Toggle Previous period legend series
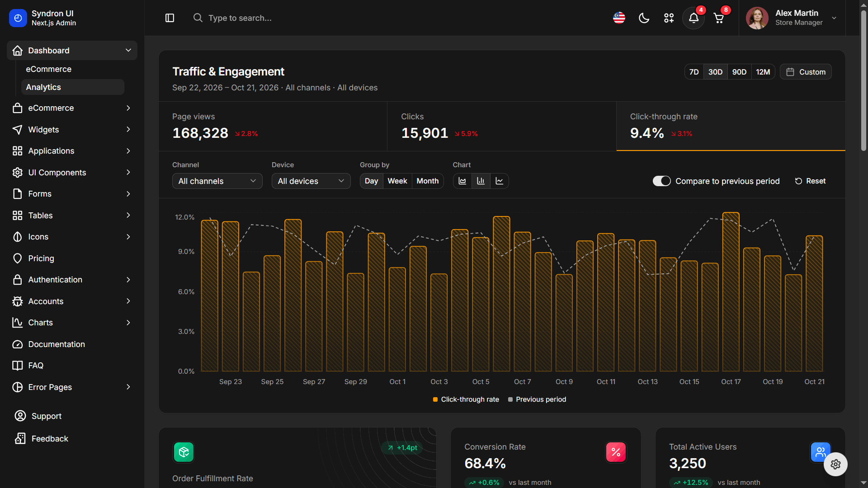 [537, 399]
